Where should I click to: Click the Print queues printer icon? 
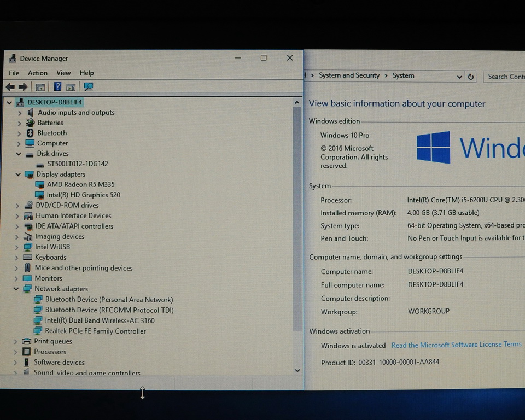pos(27,341)
